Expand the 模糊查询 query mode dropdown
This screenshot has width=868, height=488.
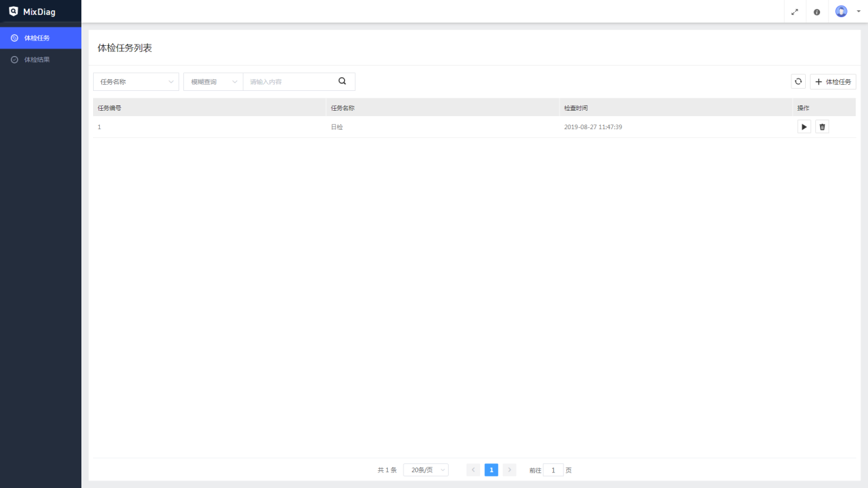click(213, 81)
